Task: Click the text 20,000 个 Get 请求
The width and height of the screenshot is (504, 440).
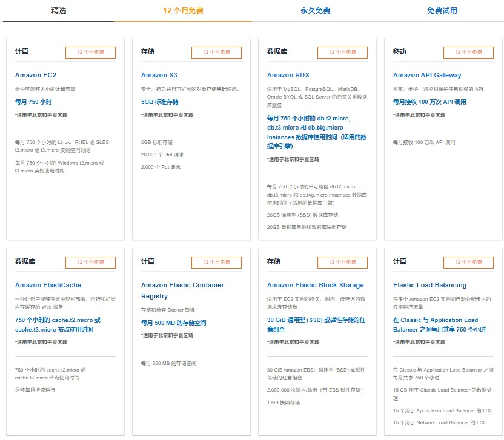Action: (162, 154)
